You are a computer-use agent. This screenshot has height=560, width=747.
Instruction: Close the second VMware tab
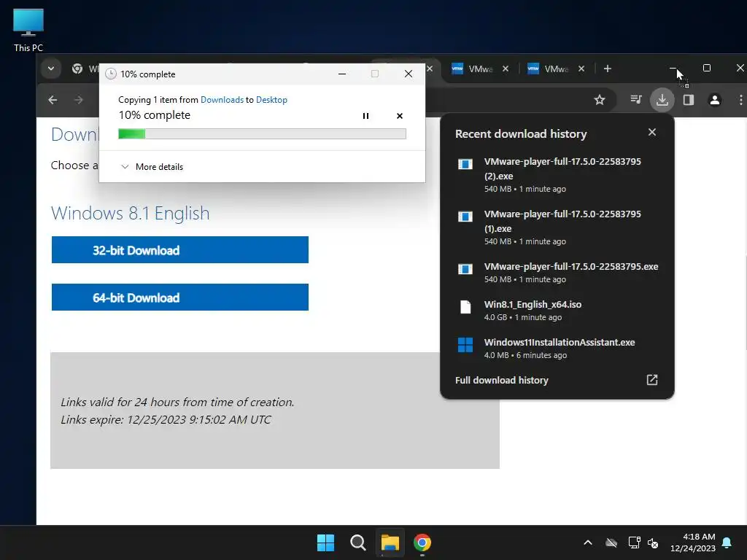point(581,69)
